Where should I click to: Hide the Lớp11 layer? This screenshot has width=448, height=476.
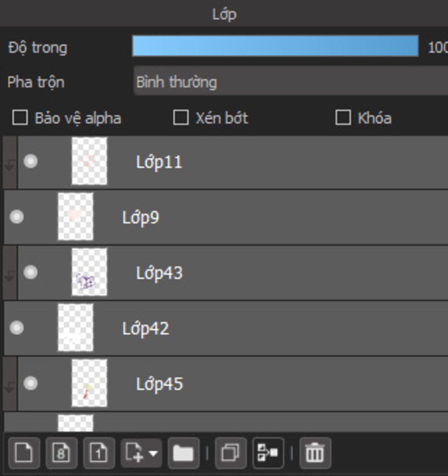click(x=30, y=162)
